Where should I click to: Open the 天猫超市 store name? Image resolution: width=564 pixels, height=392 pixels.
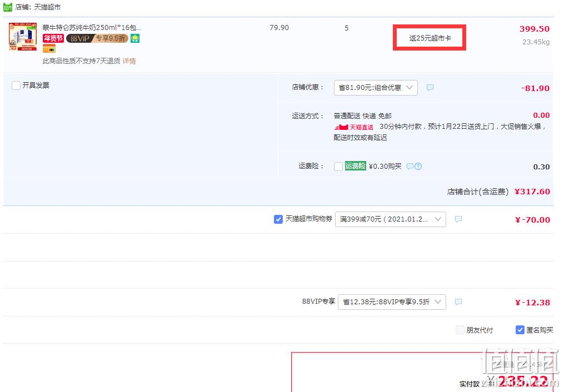[x=47, y=7]
